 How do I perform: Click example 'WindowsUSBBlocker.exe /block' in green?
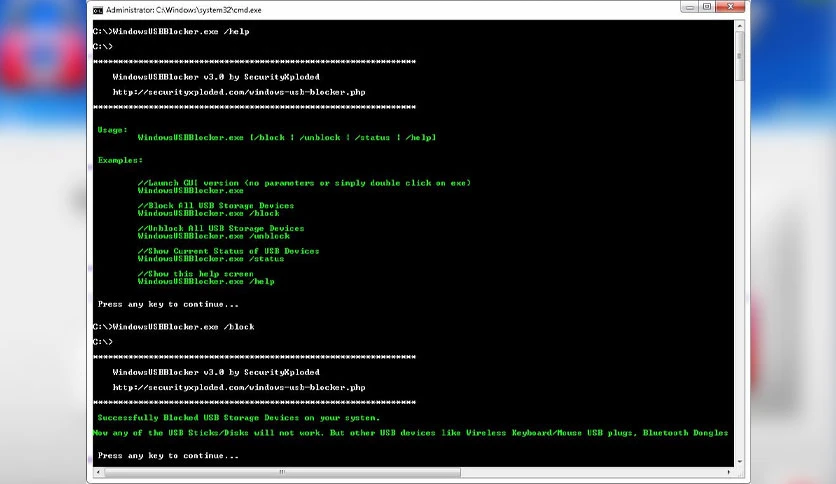[x=208, y=213]
